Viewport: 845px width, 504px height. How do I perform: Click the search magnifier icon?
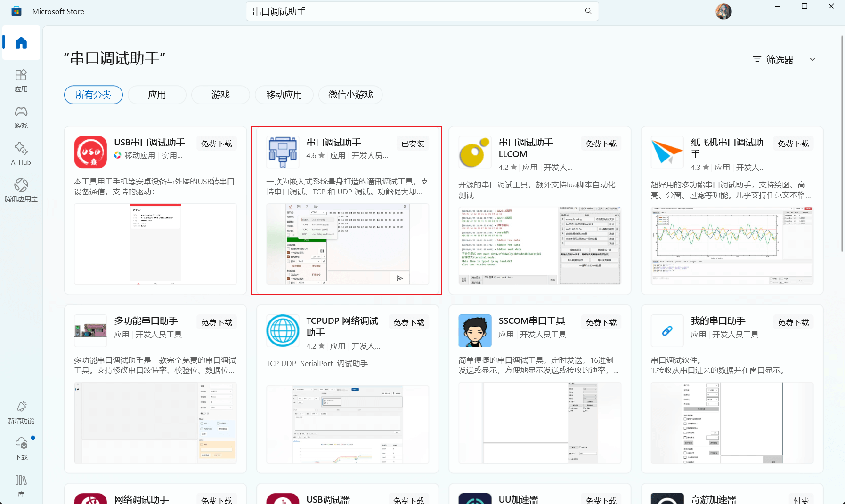tap(588, 11)
